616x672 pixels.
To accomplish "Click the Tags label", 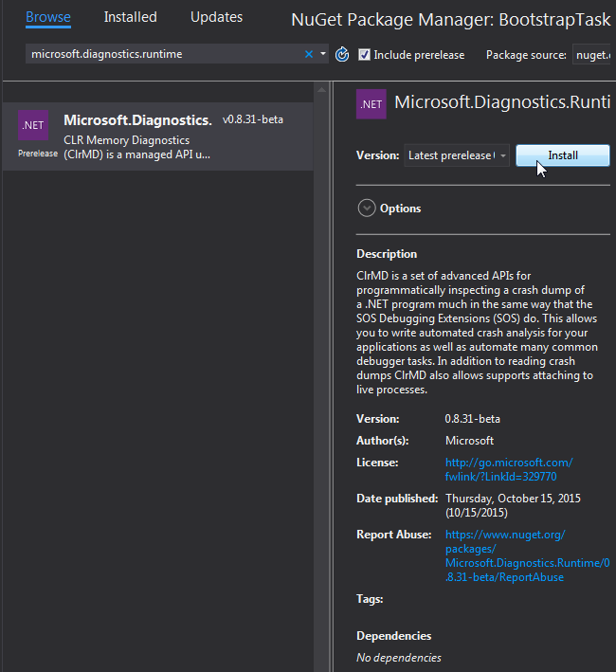I will click(x=370, y=599).
